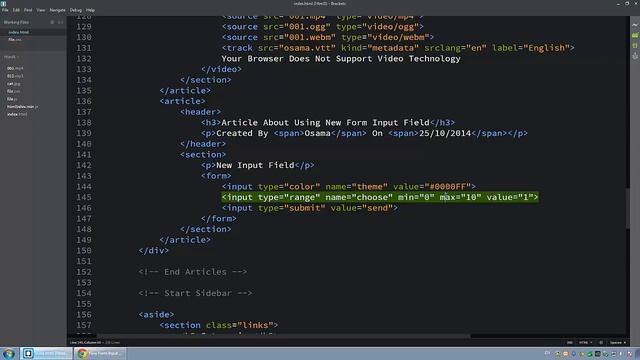Open the Working Files gear settings icon

(x=52, y=22)
